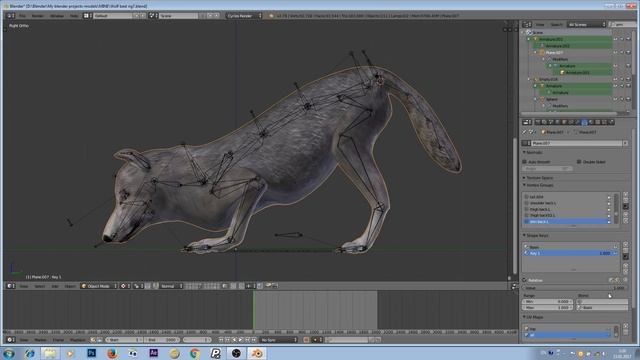This screenshot has width=640, height=360.
Task: Open the Marker menu in timeline
Action: pos(40,340)
